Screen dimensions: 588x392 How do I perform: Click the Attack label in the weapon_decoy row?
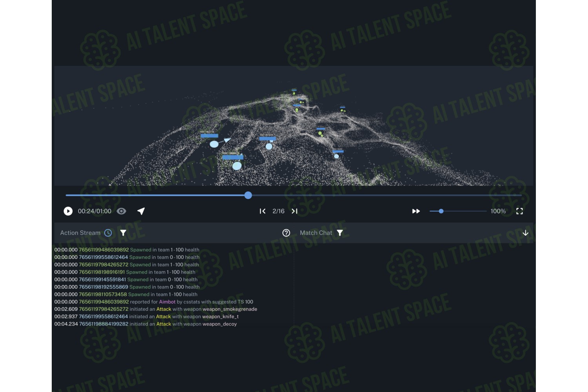(164, 324)
